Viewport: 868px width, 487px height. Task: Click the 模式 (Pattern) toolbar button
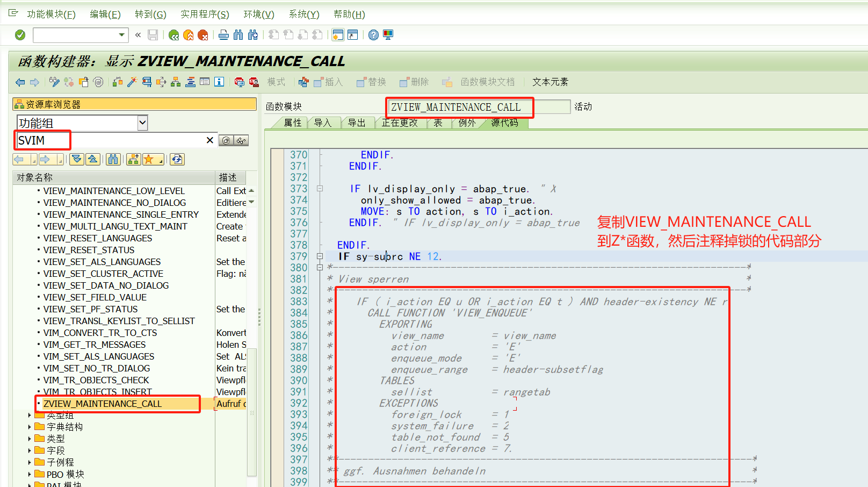(x=276, y=82)
